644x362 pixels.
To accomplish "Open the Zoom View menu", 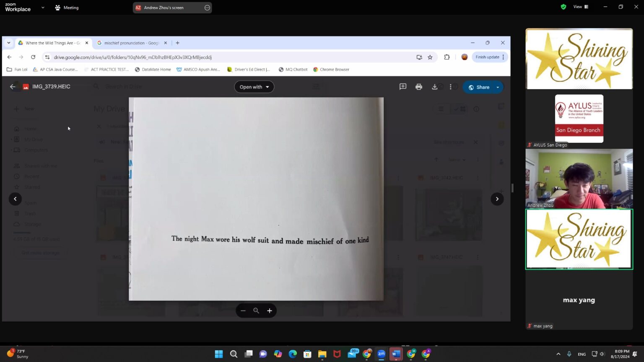I will [x=581, y=7].
